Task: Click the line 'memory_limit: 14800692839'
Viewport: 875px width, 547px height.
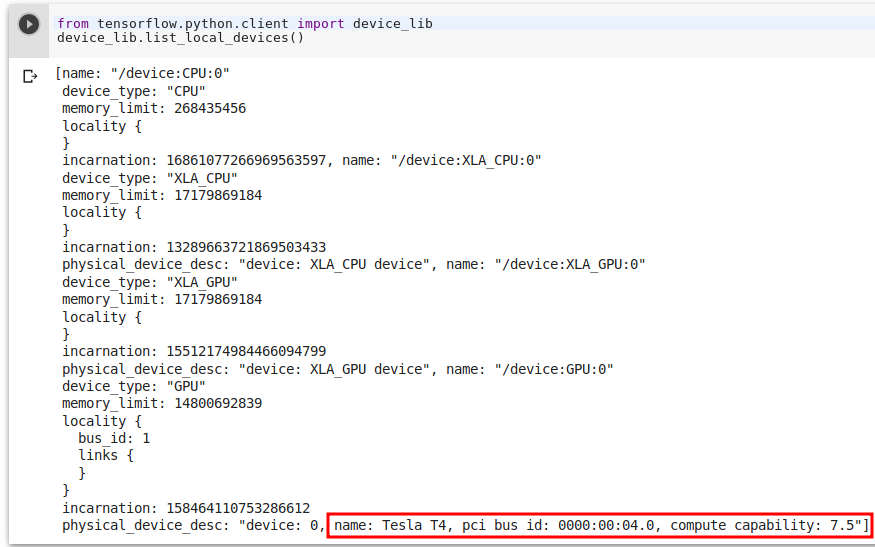Action: point(162,404)
